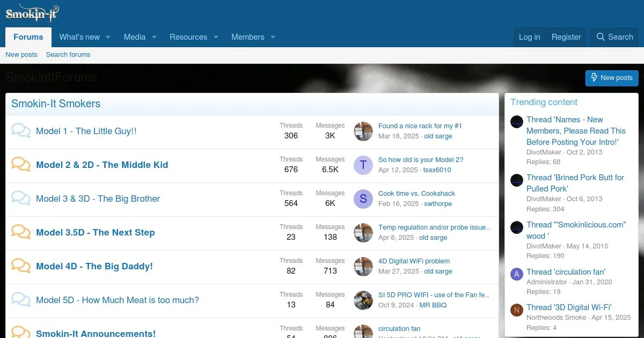The width and height of the screenshot is (644, 338).
Task: Open the What's new tab
Action: 79,37
